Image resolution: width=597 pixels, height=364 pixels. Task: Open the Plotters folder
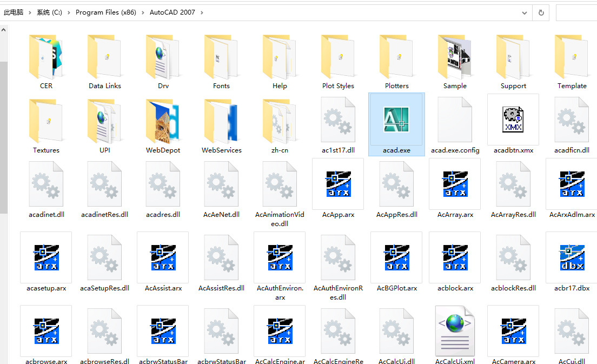(397, 57)
